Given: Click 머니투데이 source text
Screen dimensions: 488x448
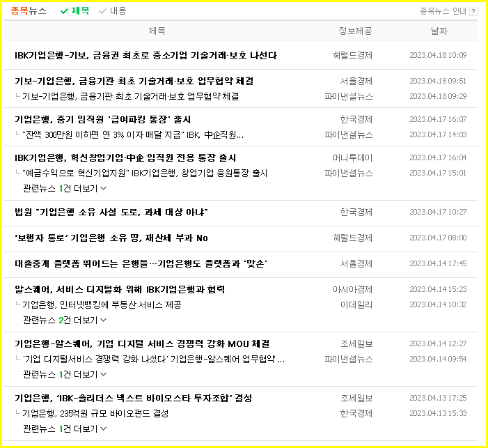Looking at the screenshot, I should tap(353, 157).
